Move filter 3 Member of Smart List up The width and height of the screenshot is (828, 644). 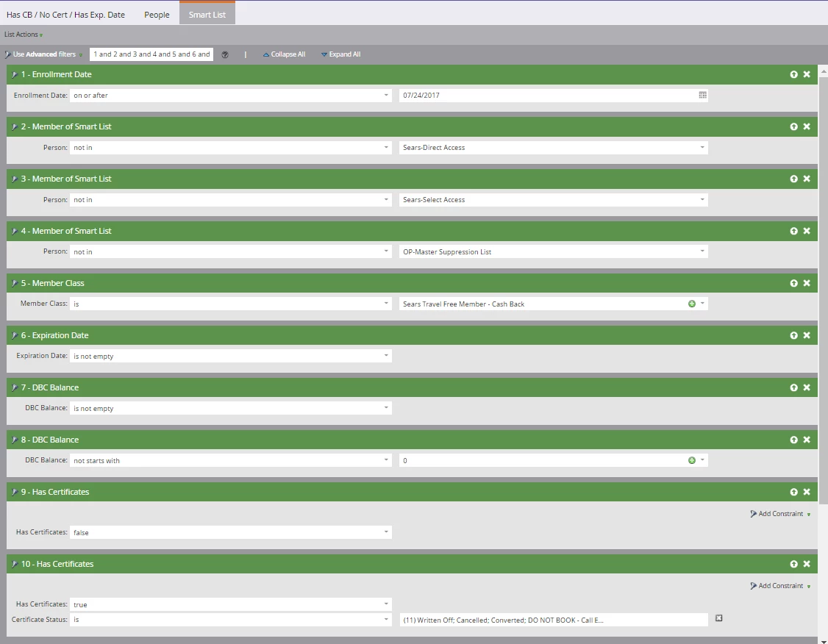[793, 179]
